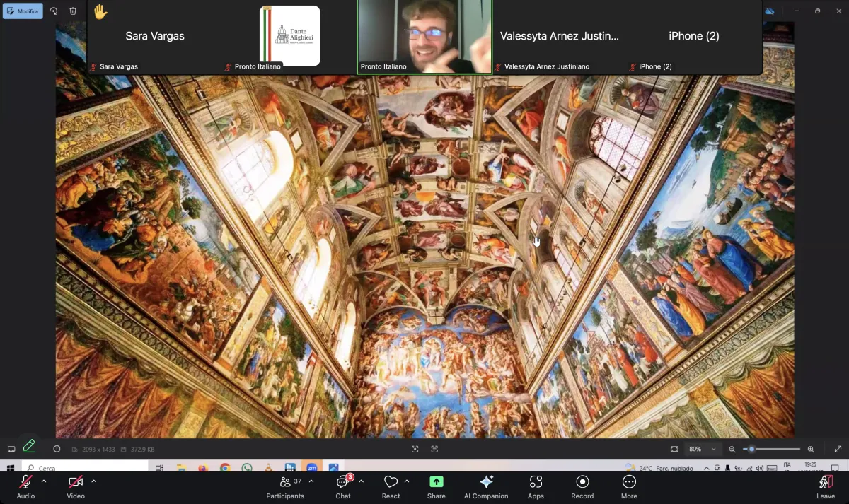This screenshot has height=504, width=849.
Task: Rotate the image with the rotate icon
Action: [54, 11]
